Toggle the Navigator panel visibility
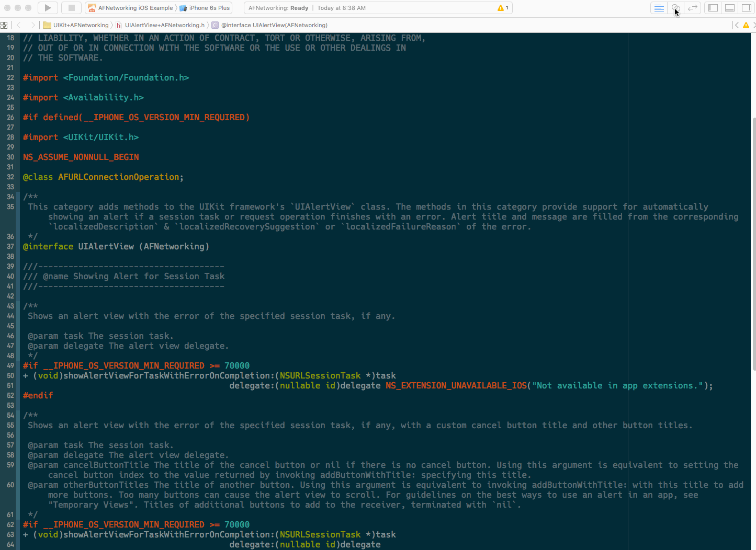The width and height of the screenshot is (756, 550). point(712,8)
